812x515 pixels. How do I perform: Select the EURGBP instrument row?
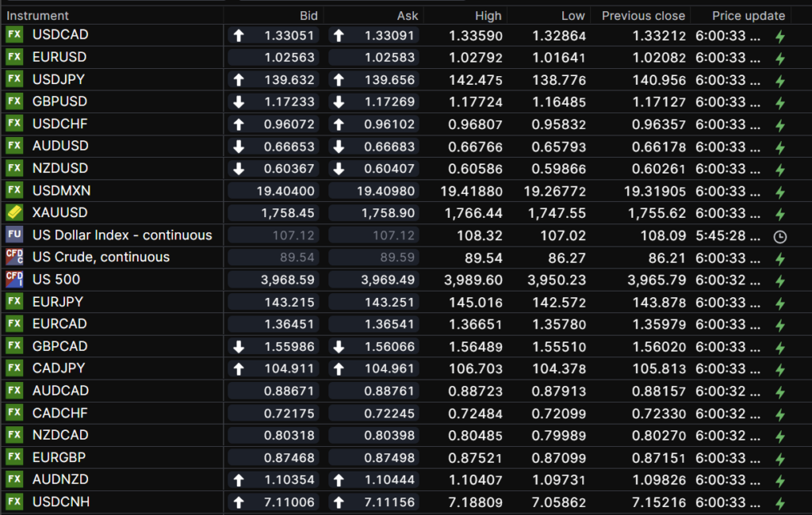pyautogui.click(x=59, y=458)
